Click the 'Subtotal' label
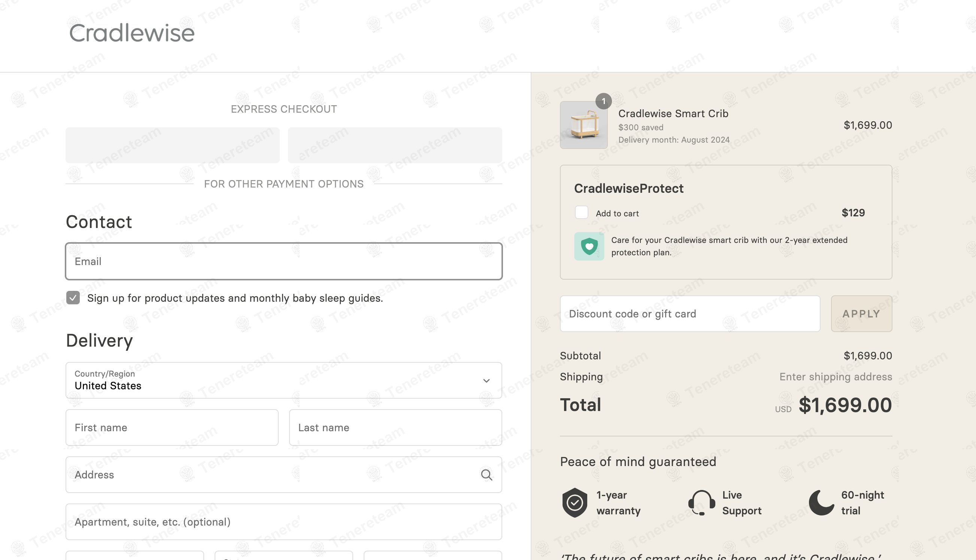Screen dimensions: 976x560 (580, 356)
